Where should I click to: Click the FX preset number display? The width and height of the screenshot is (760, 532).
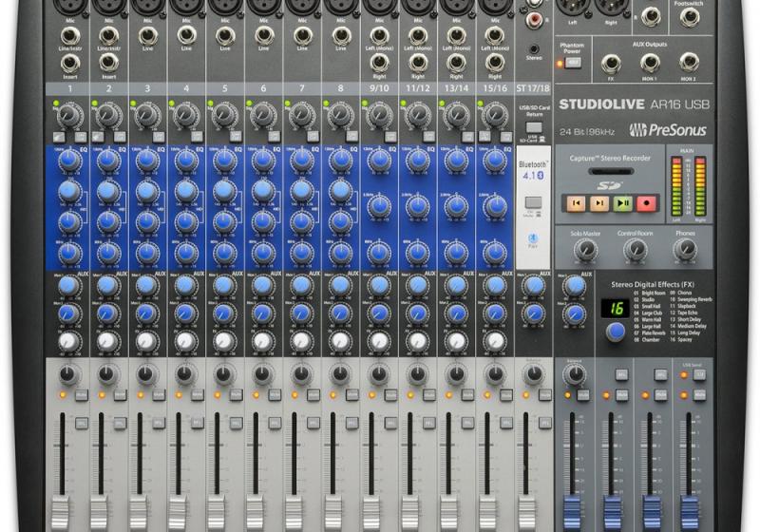tap(616, 309)
